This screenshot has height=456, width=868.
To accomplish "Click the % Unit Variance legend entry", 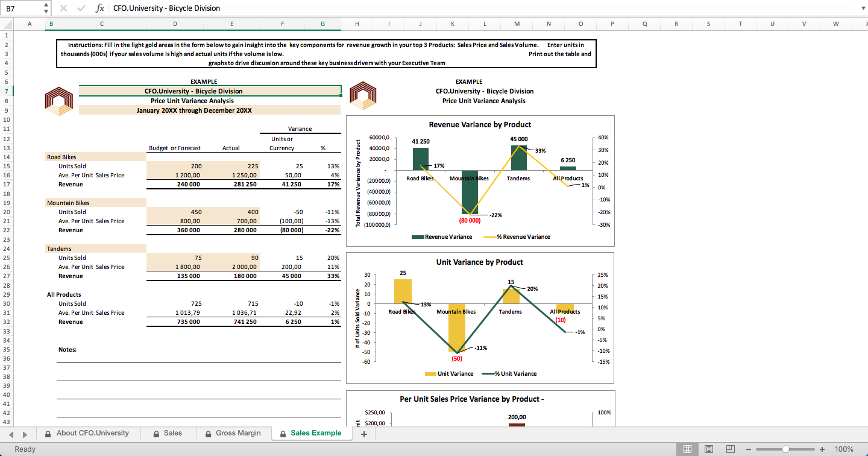I will [509, 374].
